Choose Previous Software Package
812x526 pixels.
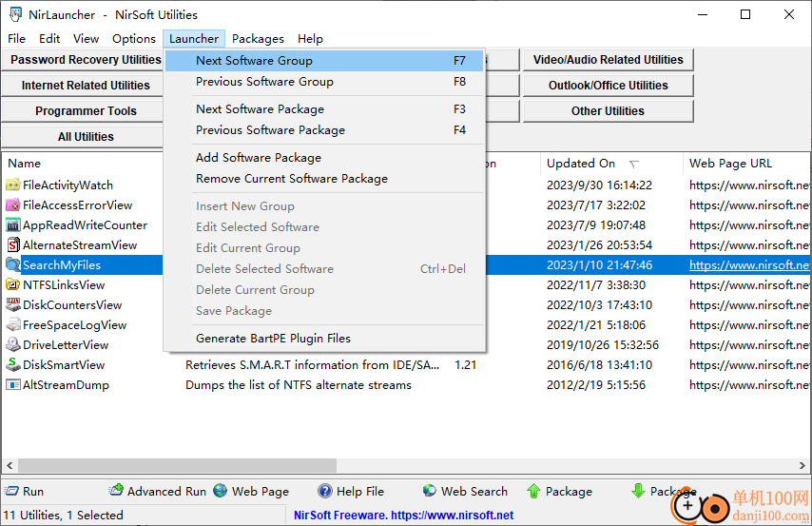[x=324, y=130]
